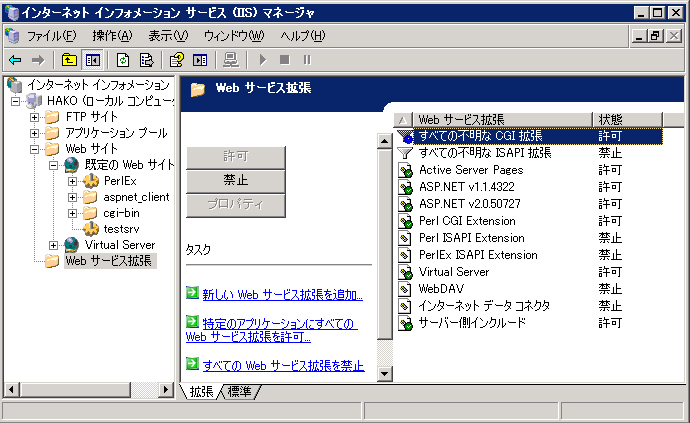
Task: Select the cgi-bin folder in tree
Action: click(x=121, y=213)
